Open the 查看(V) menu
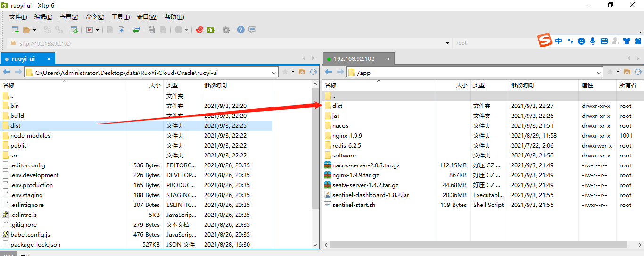The width and height of the screenshot is (644, 256). pyautogui.click(x=69, y=17)
